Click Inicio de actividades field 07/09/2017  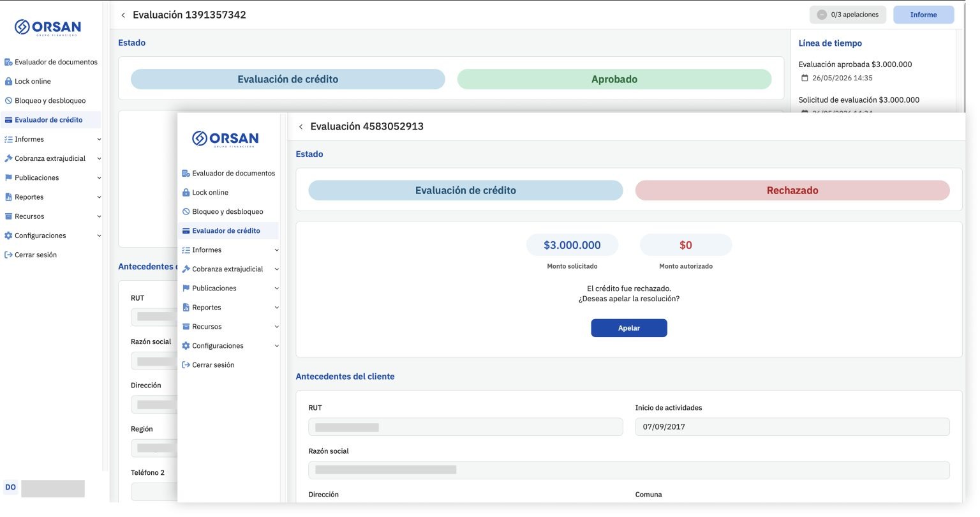[x=792, y=427]
